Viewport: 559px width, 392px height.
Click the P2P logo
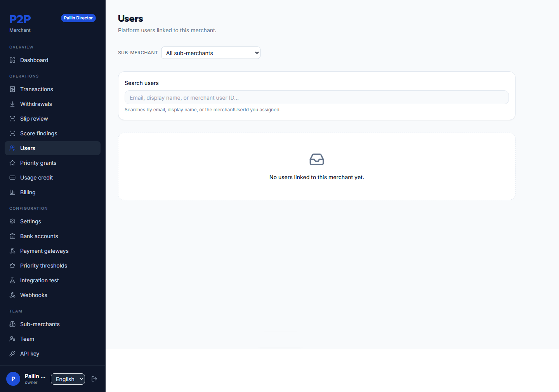(20, 19)
